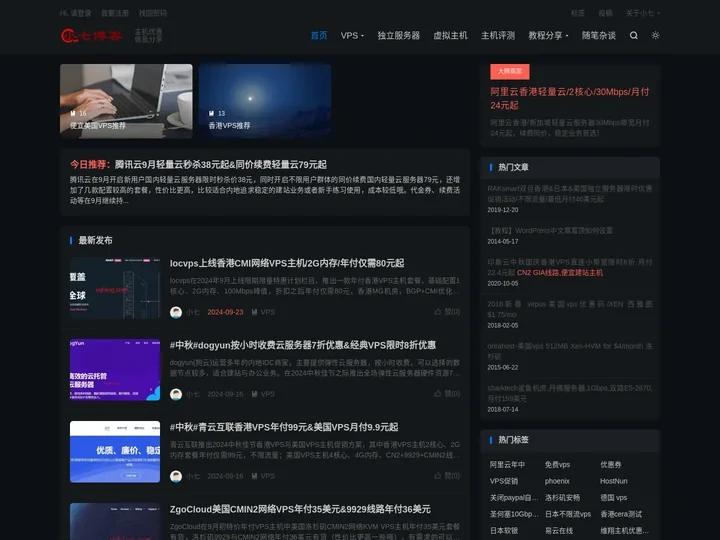Select the 阿里云年中 tag

(507, 465)
